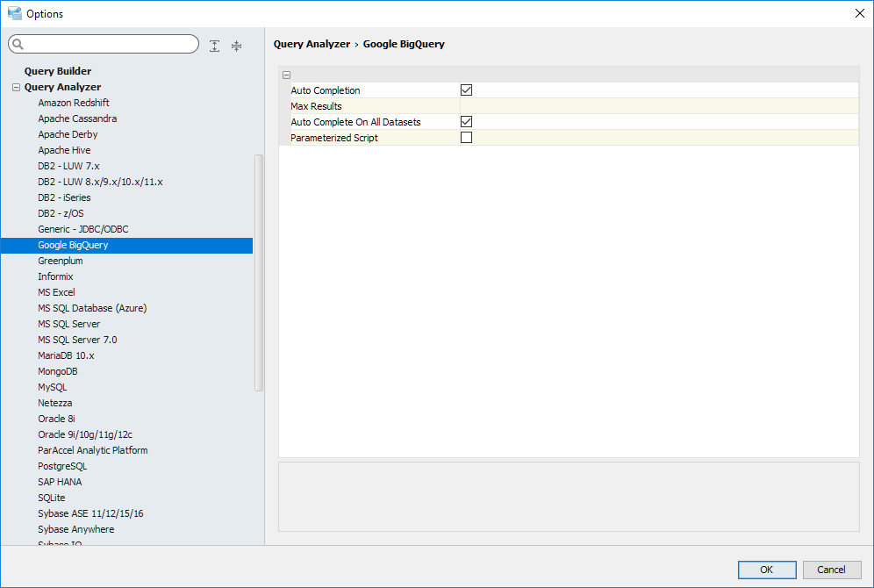Select MS SQL Server 7.0 entry

77,340
